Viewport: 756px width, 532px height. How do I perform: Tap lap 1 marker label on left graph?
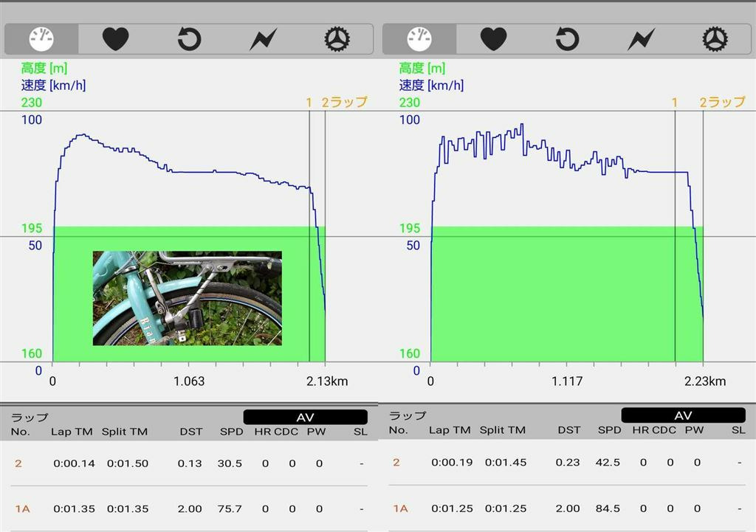tap(309, 102)
